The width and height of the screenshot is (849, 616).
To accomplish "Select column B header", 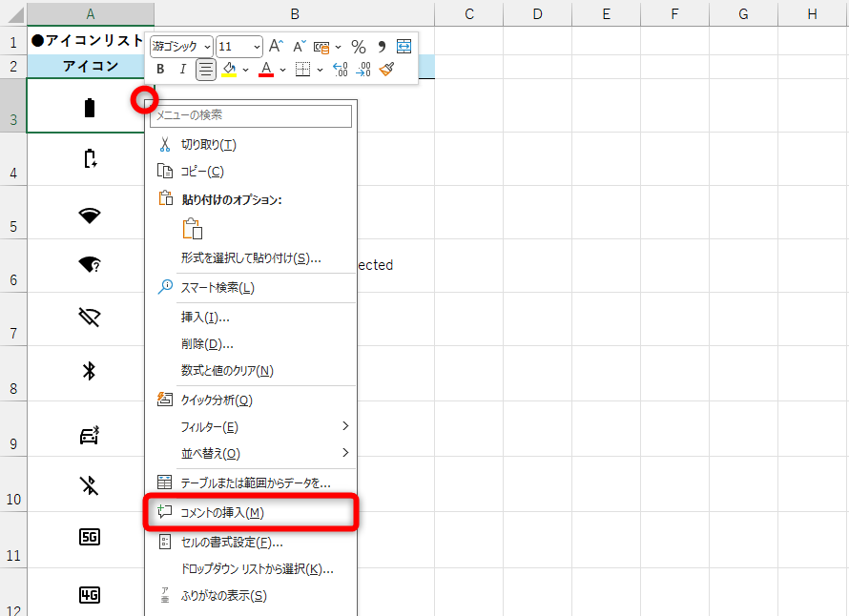I will tap(295, 13).
